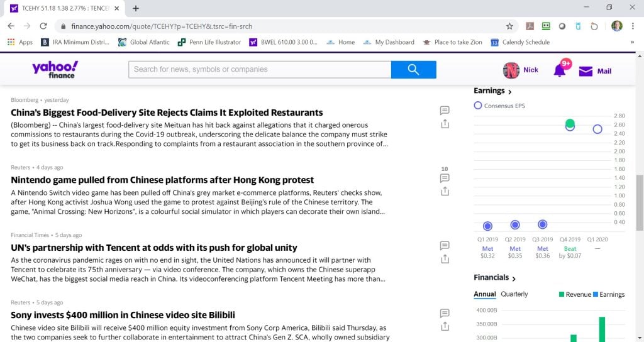Screen dimensions: 644x342
Task: Show more bookmarks with double chevron
Action: (x=632, y=42)
